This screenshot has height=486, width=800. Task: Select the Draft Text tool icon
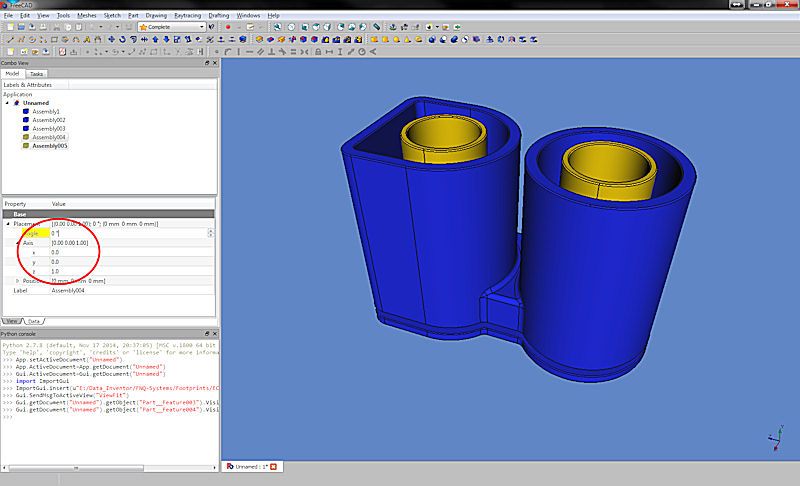87,39
